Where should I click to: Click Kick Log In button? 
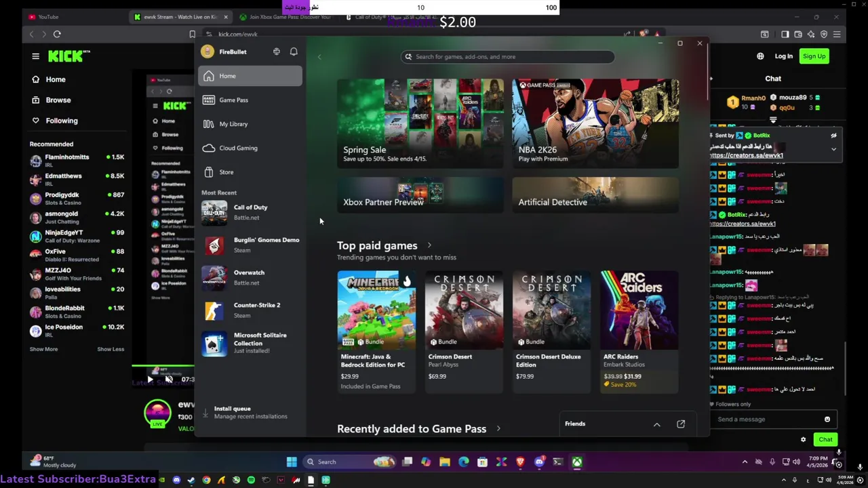tap(783, 56)
